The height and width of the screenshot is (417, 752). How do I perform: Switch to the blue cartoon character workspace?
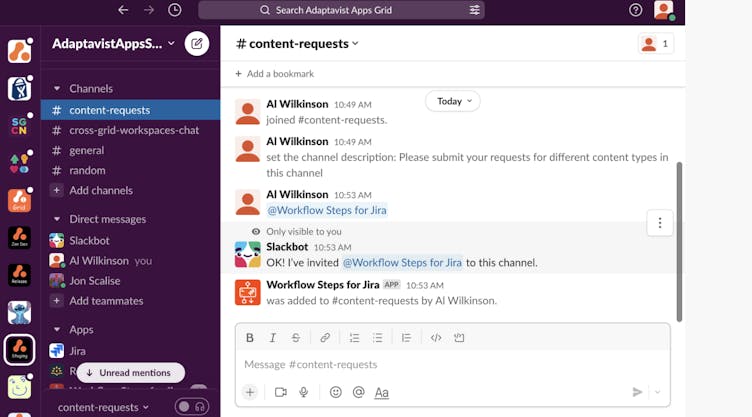point(20,312)
